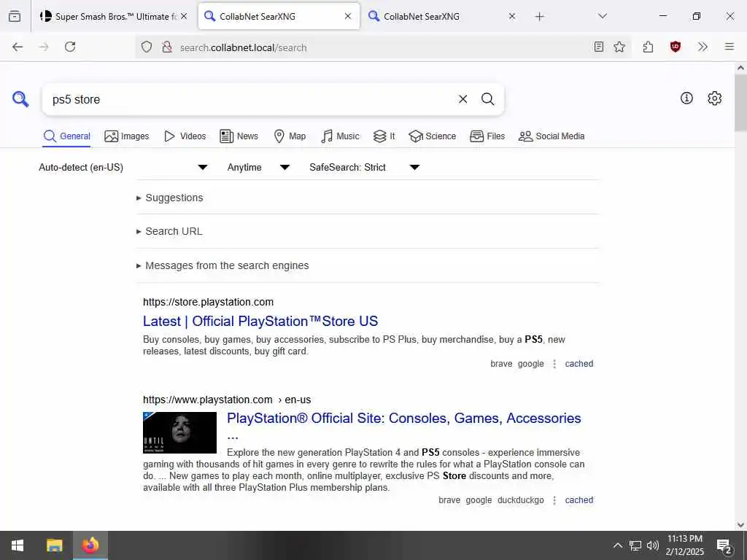
Task: Open notification center icon
Action: 724,546
